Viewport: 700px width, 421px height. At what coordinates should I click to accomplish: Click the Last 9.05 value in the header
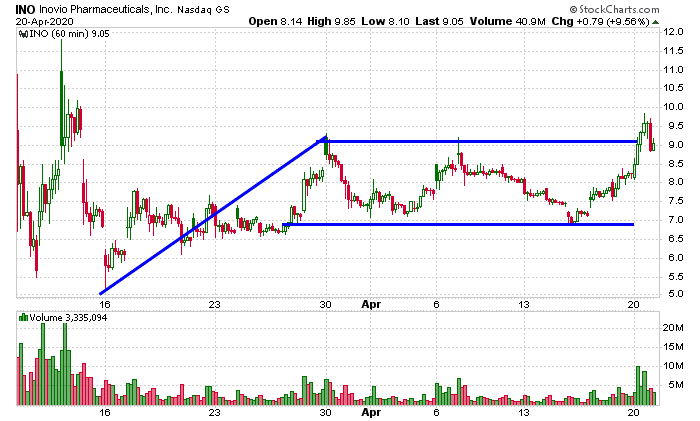click(439, 21)
